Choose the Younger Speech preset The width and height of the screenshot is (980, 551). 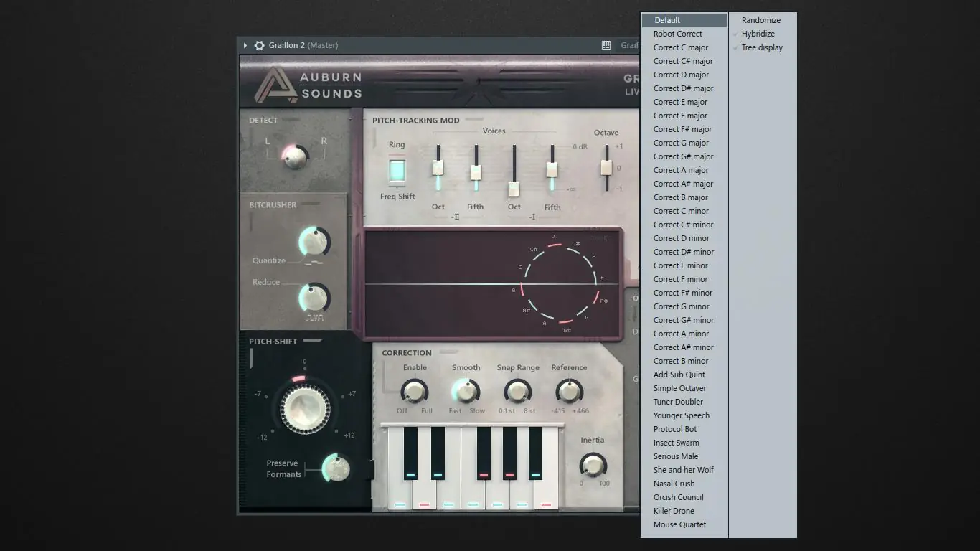pos(684,415)
